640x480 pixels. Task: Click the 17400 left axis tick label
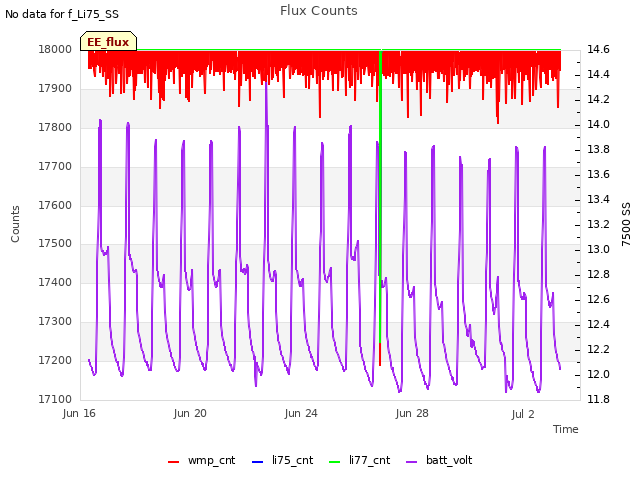point(55,282)
